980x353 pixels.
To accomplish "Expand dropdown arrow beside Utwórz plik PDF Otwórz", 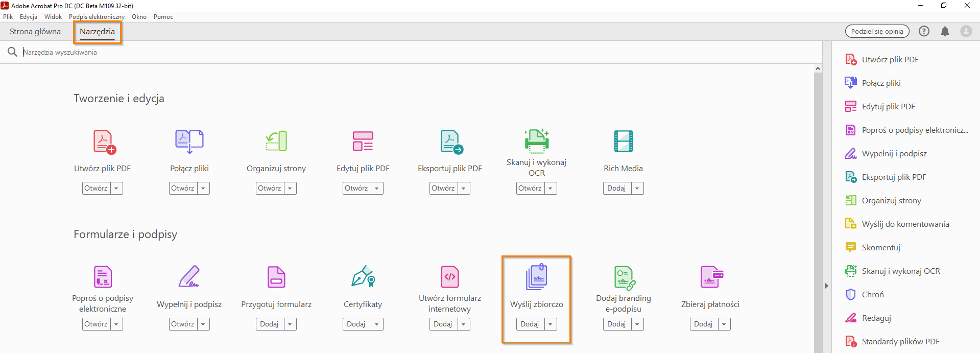I will [x=116, y=189].
